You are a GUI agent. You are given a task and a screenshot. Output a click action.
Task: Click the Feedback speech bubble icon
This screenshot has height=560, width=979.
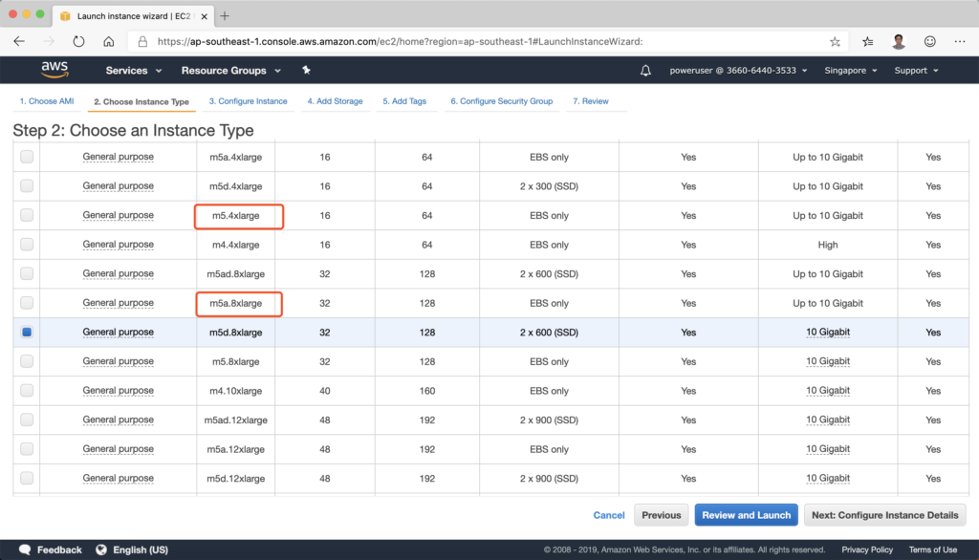tap(25, 550)
